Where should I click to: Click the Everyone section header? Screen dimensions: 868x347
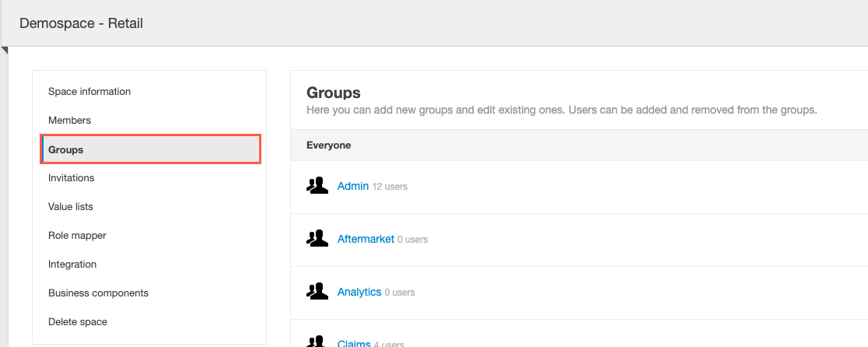click(328, 145)
